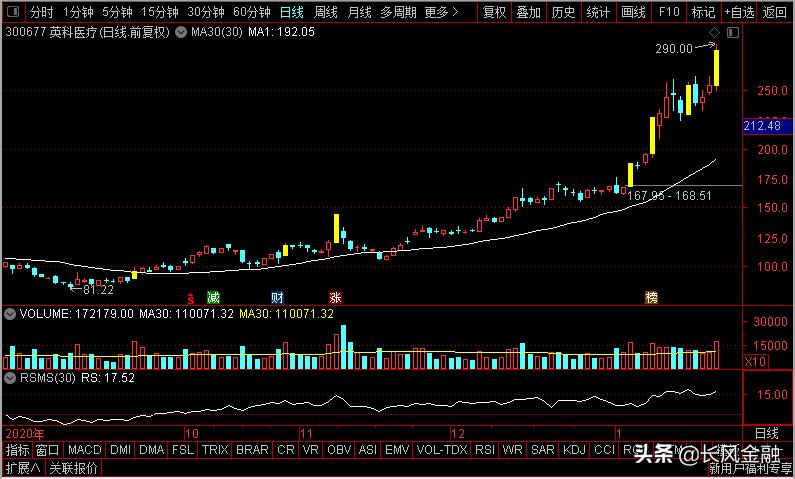
Task: Open the RSMS indicator dropdown arrow
Action: [10, 378]
